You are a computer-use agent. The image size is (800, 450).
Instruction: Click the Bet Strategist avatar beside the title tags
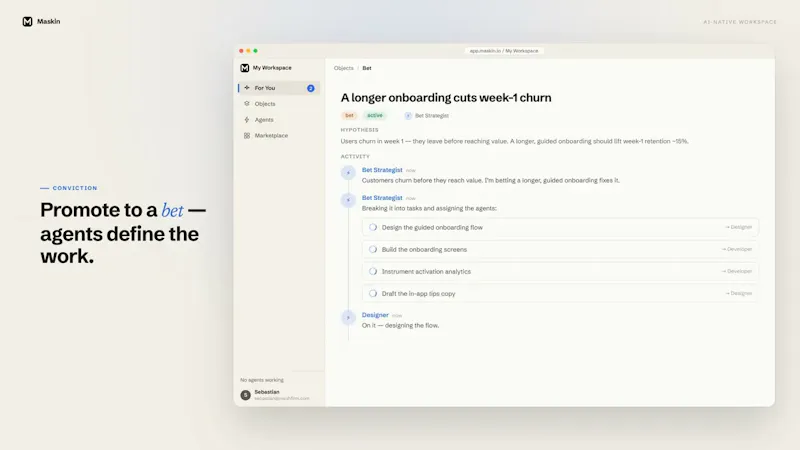408,116
